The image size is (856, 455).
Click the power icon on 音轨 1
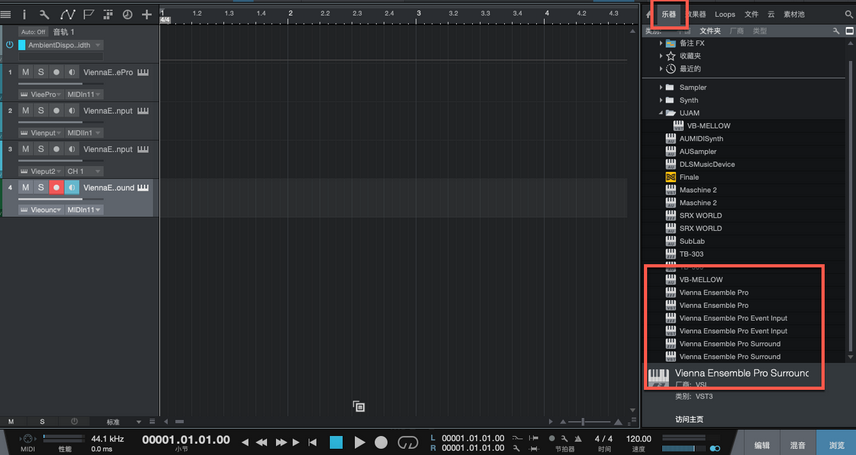[9, 45]
